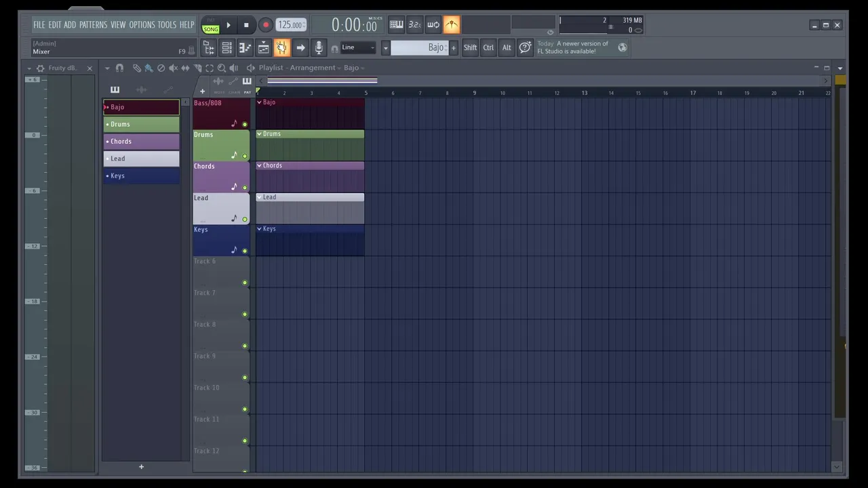The width and height of the screenshot is (868, 488).
Task: Select the playlist Playback speaker tool
Action: click(x=234, y=68)
